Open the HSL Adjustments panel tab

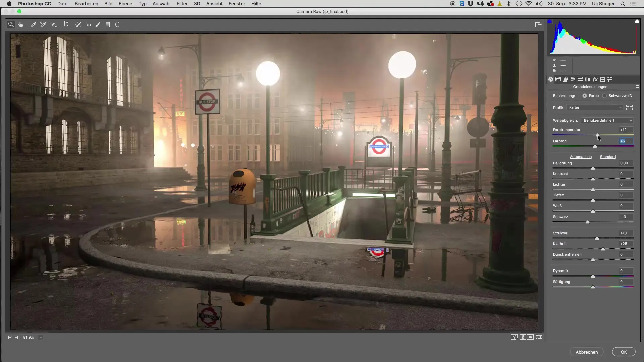click(573, 79)
